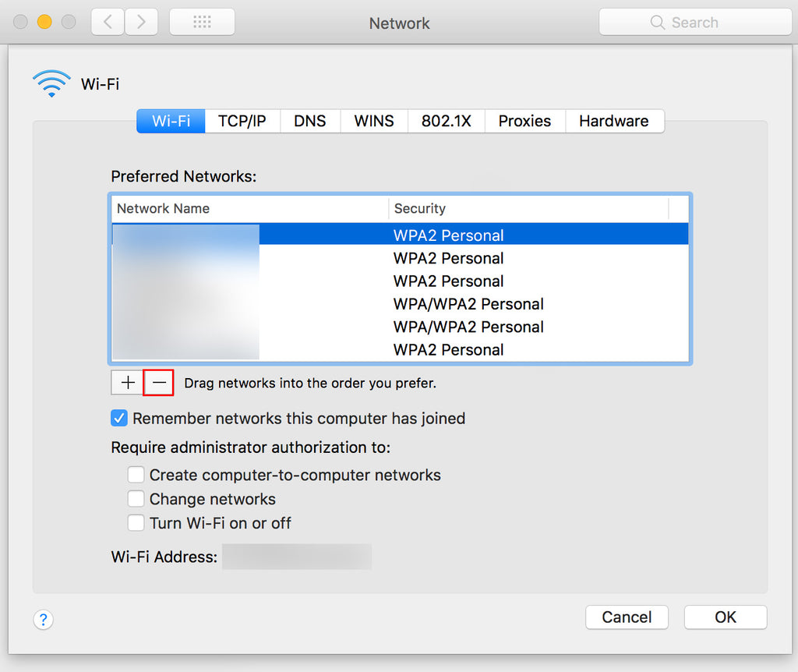
Task: Open help with question mark button
Action: click(x=43, y=620)
